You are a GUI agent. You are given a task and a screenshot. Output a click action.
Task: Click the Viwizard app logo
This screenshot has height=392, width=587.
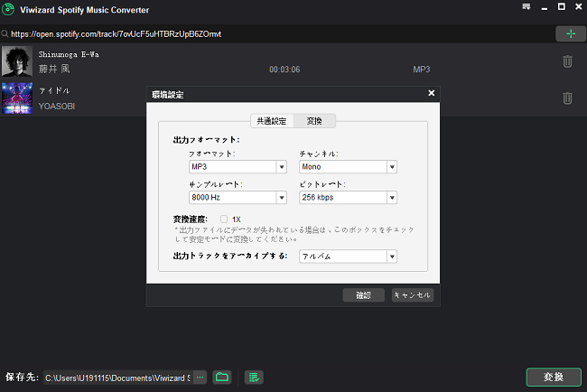click(x=8, y=9)
